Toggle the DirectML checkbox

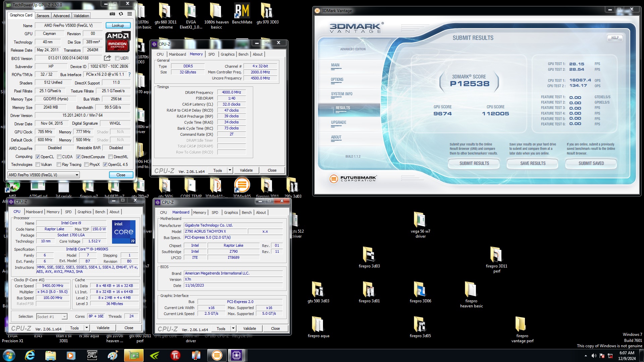(x=110, y=157)
